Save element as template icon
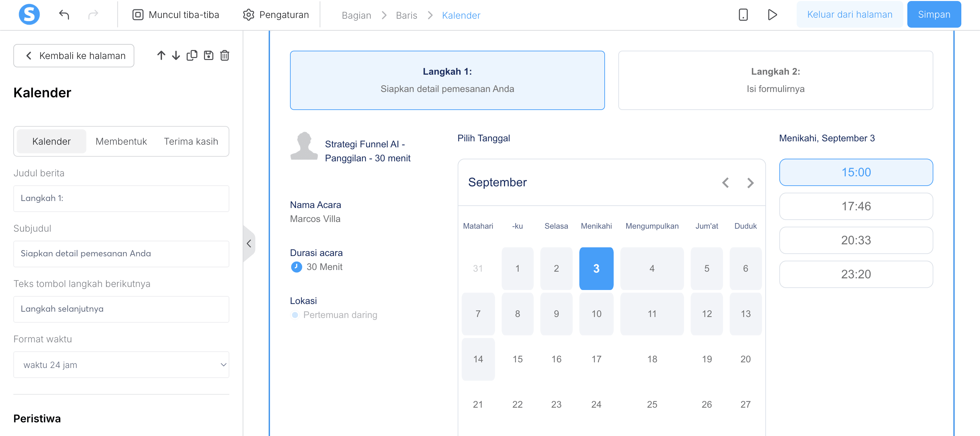The height and width of the screenshot is (436, 980). click(x=208, y=56)
